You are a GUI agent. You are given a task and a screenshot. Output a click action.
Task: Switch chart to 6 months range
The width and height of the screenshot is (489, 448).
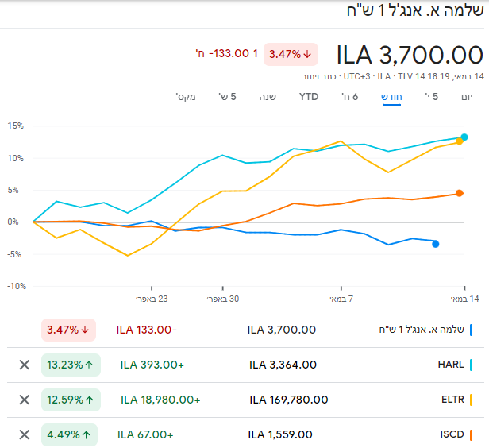click(x=349, y=96)
